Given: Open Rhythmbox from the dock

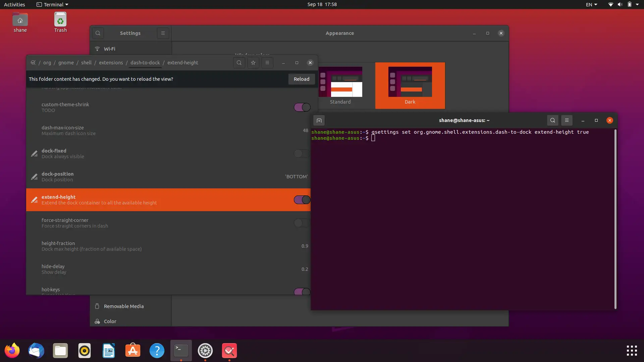Looking at the screenshot, I should 85,351.
